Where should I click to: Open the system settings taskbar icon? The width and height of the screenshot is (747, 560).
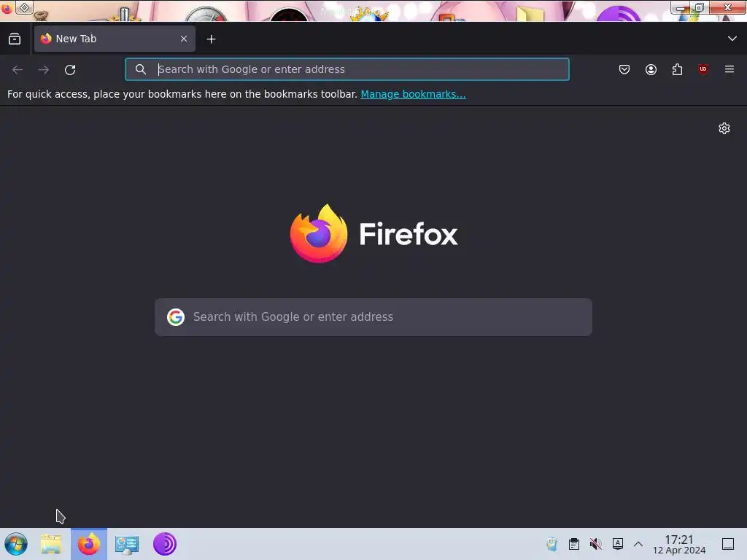point(127,544)
